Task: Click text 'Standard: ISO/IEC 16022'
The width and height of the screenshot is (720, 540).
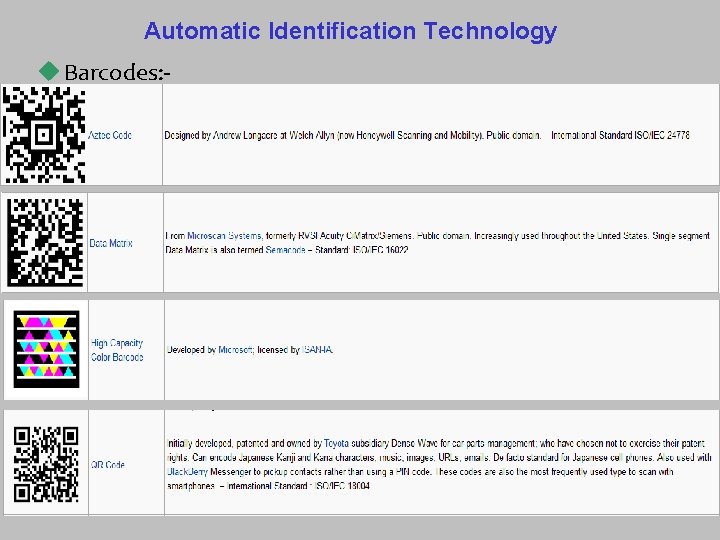Action: pyautogui.click(x=361, y=250)
